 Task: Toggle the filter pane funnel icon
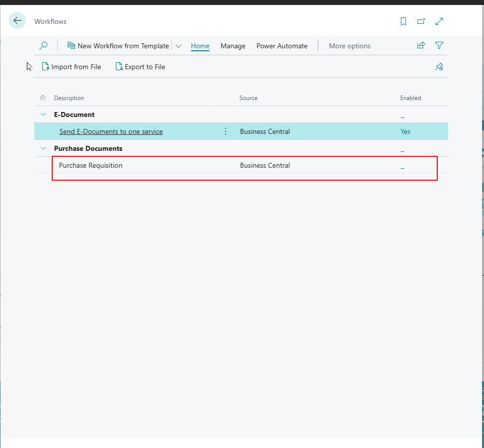[x=439, y=45]
